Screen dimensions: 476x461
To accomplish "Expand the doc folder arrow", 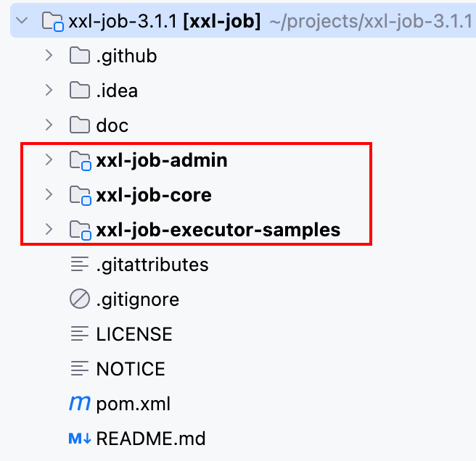I will (49, 125).
